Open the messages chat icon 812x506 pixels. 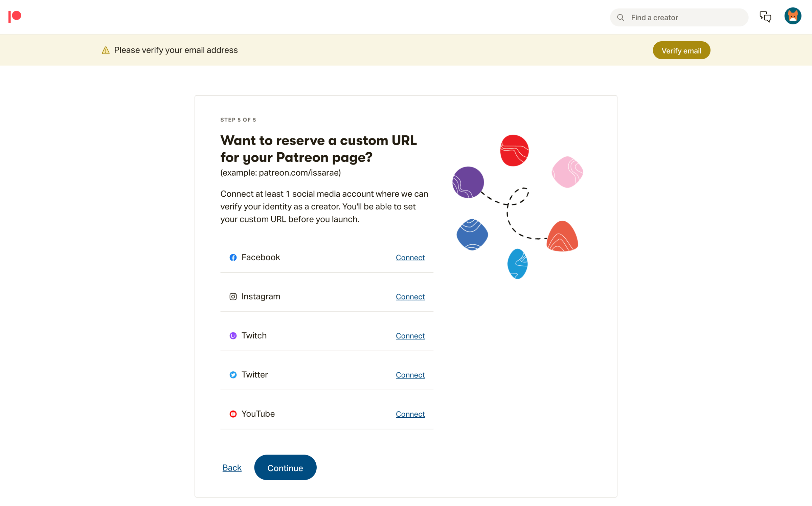765,17
